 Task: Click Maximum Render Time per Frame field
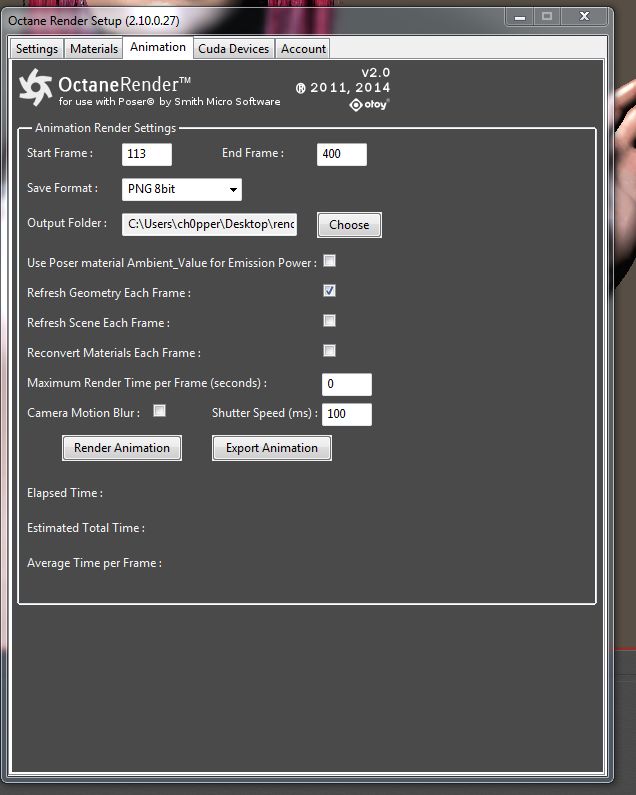(347, 384)
